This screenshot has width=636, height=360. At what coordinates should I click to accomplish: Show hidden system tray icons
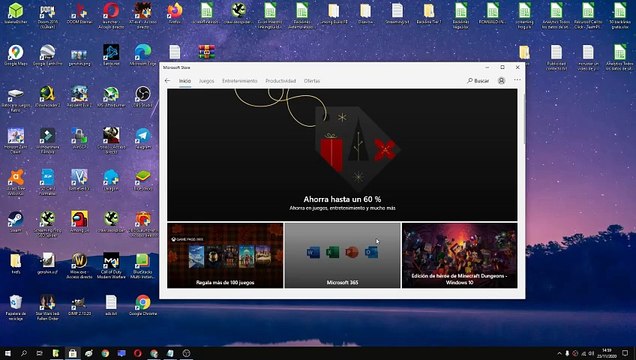[x=559, y=354]
